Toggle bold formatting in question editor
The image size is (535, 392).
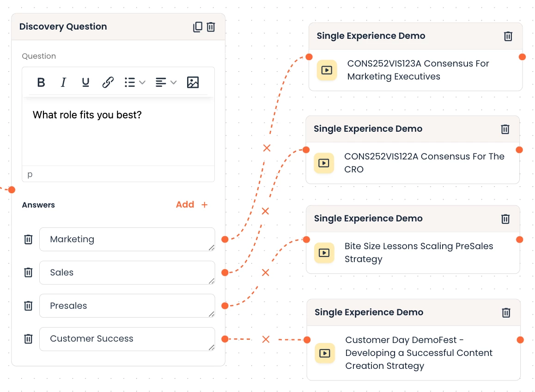point(41,82)
